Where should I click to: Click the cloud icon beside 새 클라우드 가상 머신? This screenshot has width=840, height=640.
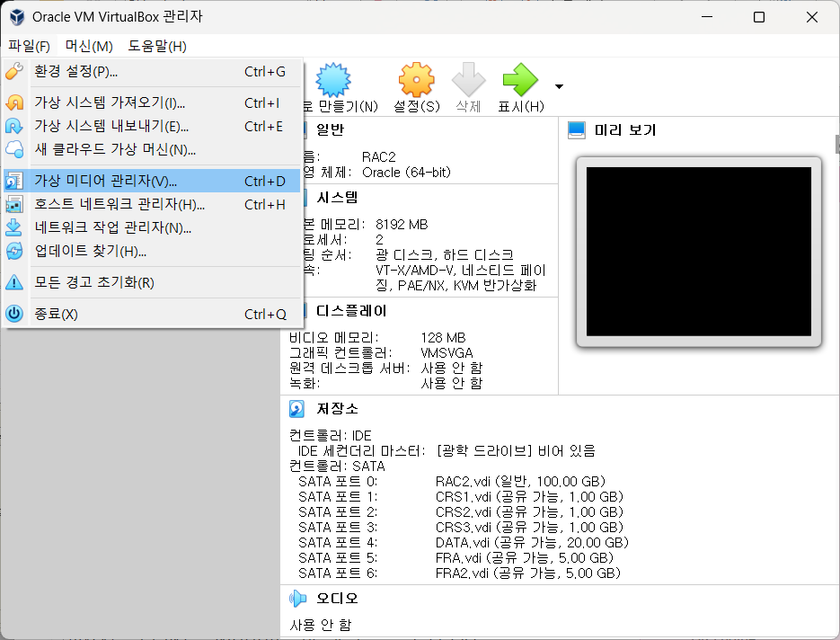(x=14, y=149)
